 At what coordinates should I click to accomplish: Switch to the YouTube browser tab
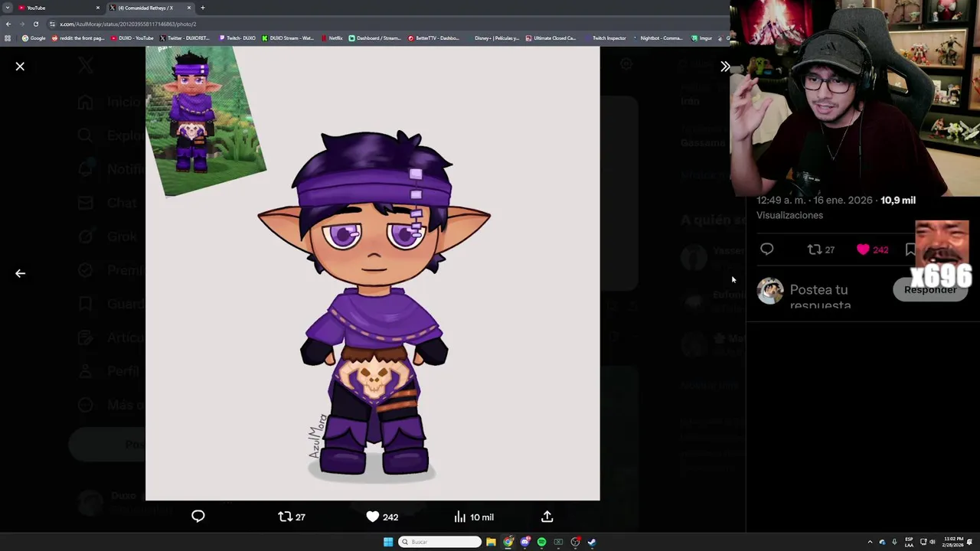pos(60,8)
